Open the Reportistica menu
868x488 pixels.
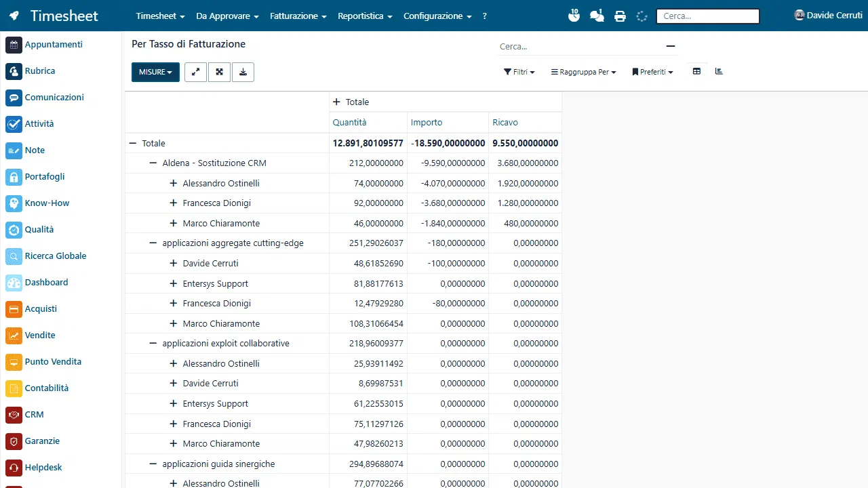tap(365, 16)
